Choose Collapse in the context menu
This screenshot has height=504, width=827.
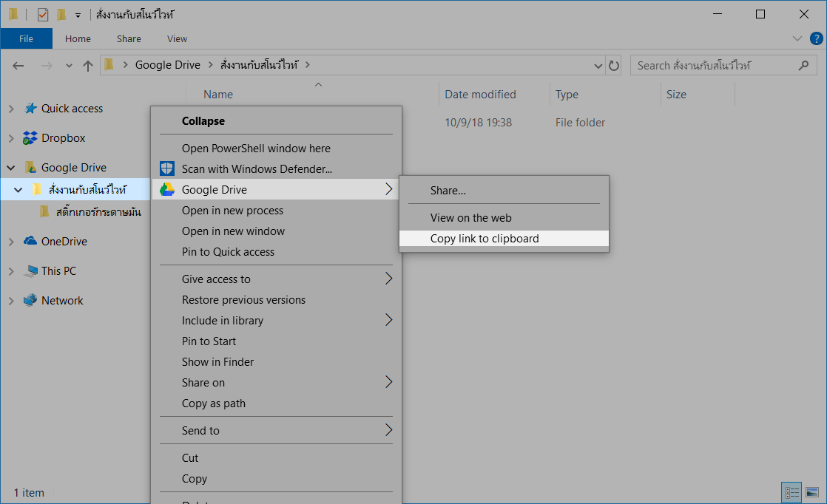pos(276,121)
